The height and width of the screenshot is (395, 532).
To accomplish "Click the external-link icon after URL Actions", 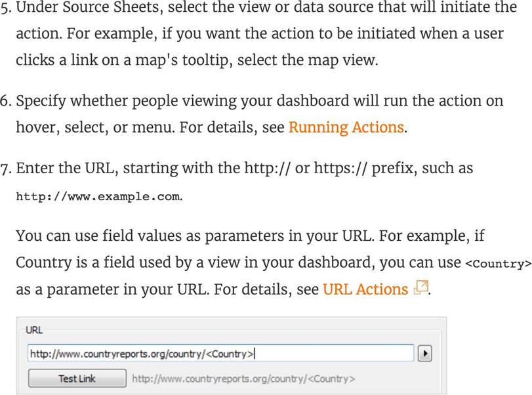I will click(x=420, y=288).
